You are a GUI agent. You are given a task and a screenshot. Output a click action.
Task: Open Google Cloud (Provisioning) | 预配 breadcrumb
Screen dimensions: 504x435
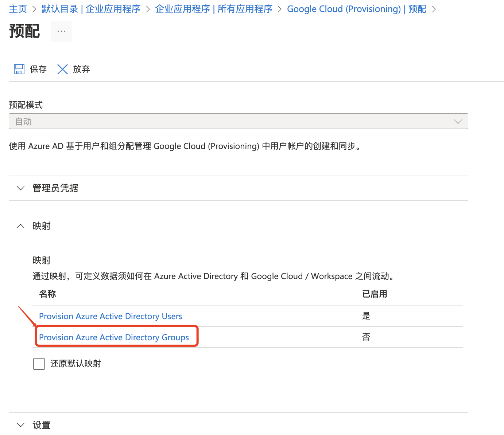pyautogui.click(x=357, y=9)
